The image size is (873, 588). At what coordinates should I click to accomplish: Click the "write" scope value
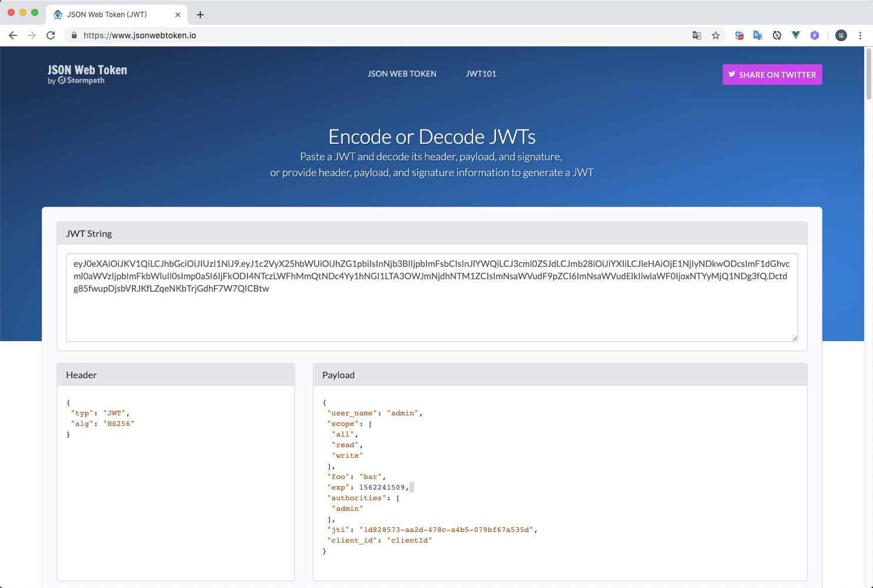[348, 455]
